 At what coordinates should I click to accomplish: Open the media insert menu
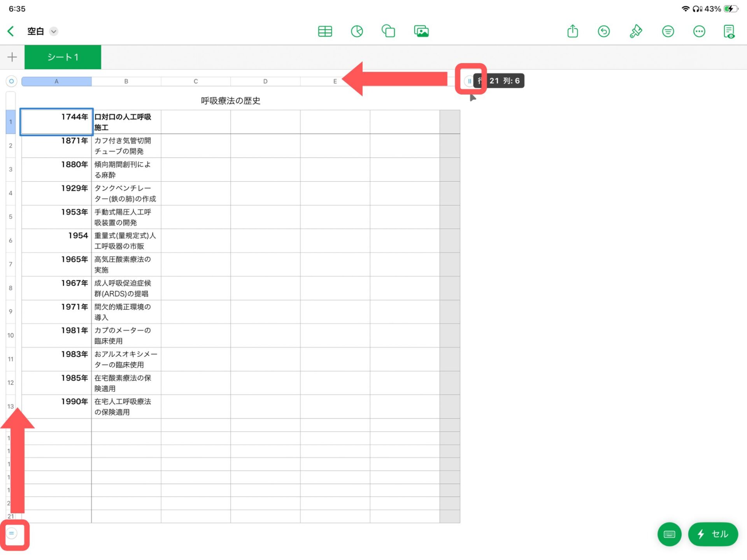(x=421, y=31)
